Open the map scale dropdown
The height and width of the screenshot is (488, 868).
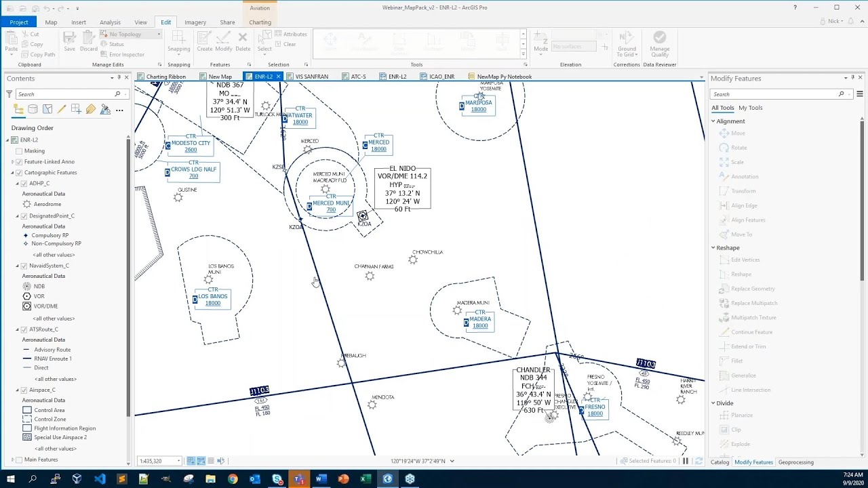click(179, 461)
